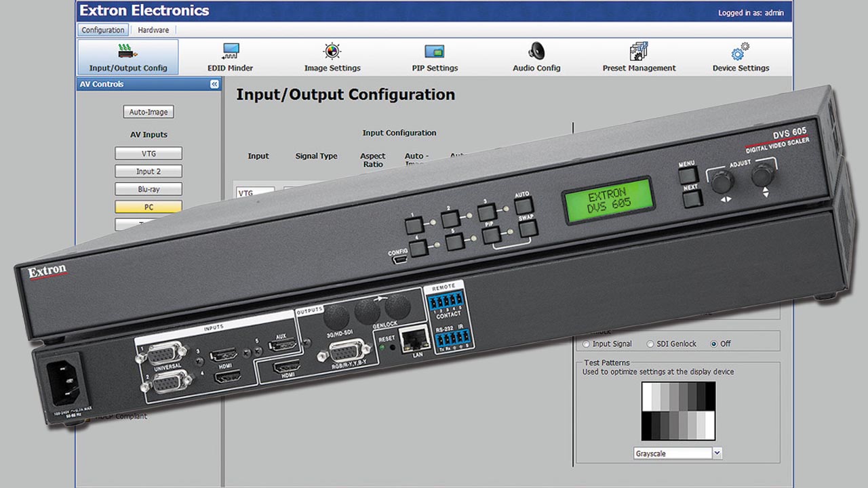868x488 pixels.
Task: Switch to the Configuration tab
Action: (x=103, y=30)
